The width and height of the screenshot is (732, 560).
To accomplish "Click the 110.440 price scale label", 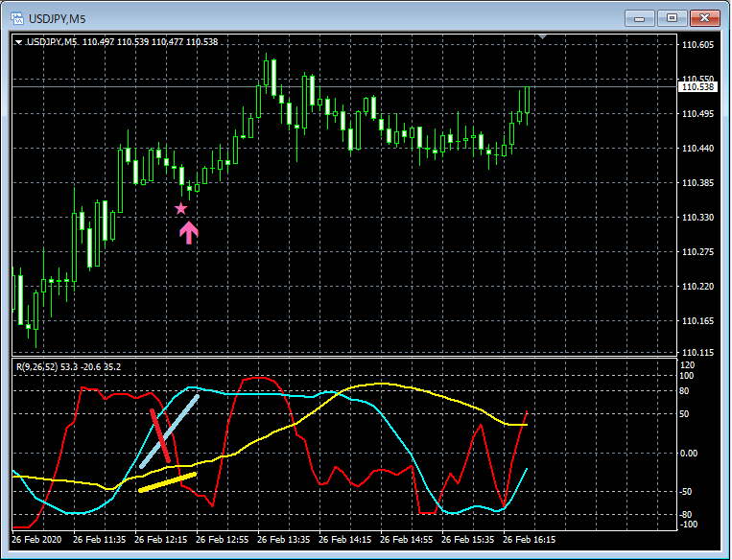I will point(697,149).
